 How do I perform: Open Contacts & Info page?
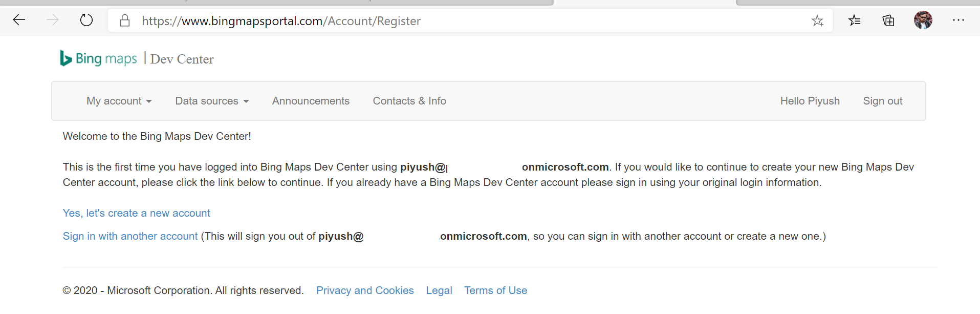(x=409, y=101)
